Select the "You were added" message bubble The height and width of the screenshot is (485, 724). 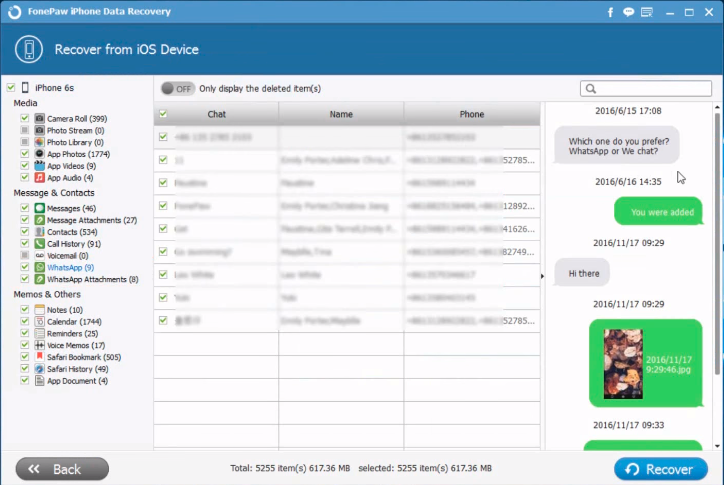click(x=658, y=212)
